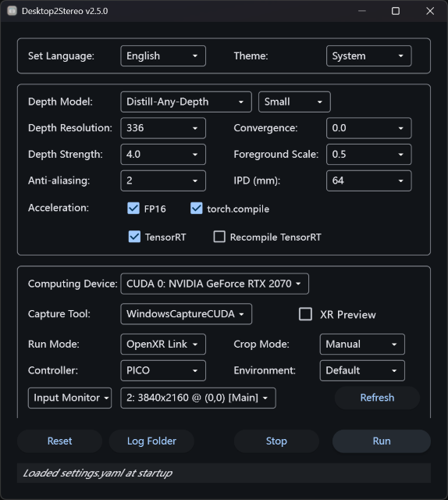Enable the Recompile TensorRT checkbox
448x500 pixels.
219,237
